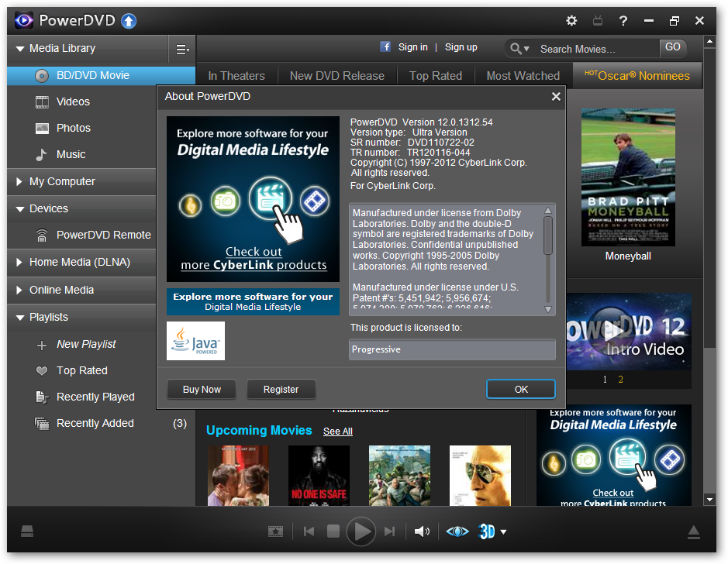Click the Recently Played playlist icon

tap(42, 397)
